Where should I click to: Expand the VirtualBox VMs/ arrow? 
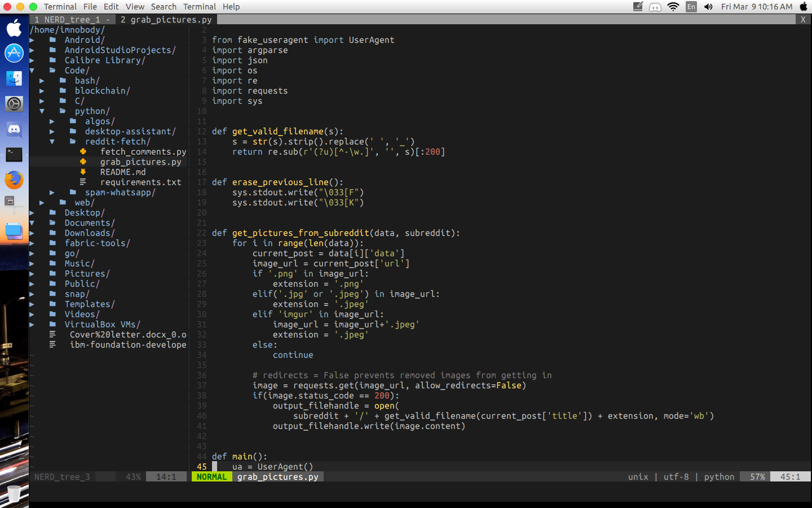tap(32, 325)
